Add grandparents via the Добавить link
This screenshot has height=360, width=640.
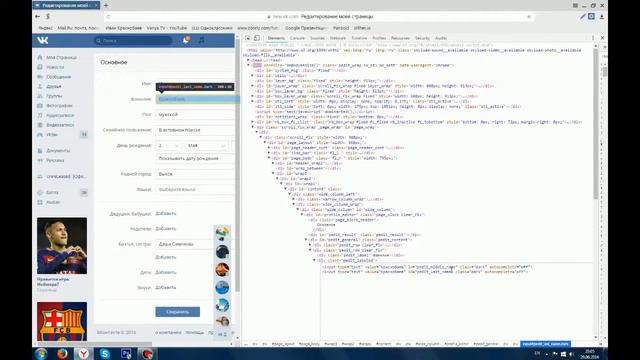pyautogui.click(x=166, y=213)
